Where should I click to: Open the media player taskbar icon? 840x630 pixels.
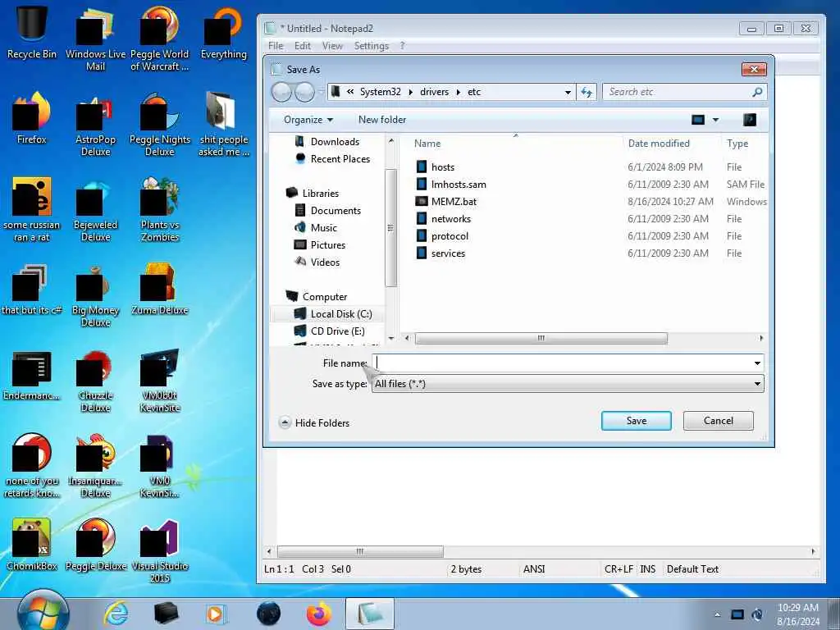click(217, 614)
